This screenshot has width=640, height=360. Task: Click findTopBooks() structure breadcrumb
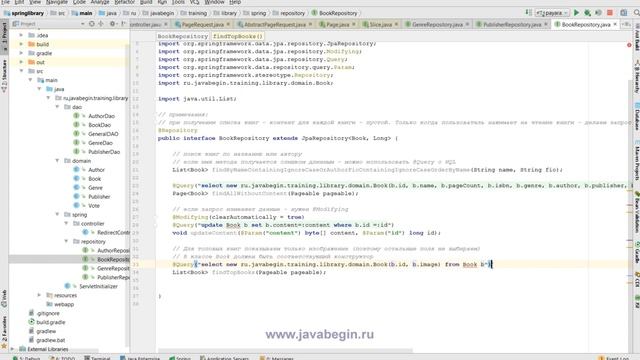(238, 36)
